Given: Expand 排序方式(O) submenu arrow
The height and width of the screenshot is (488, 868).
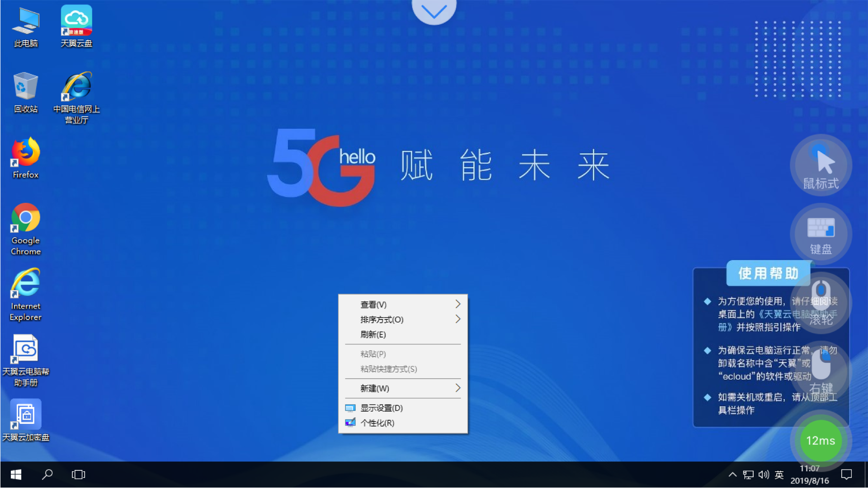Looking at the screenshot, I should (x=458, y=319).
